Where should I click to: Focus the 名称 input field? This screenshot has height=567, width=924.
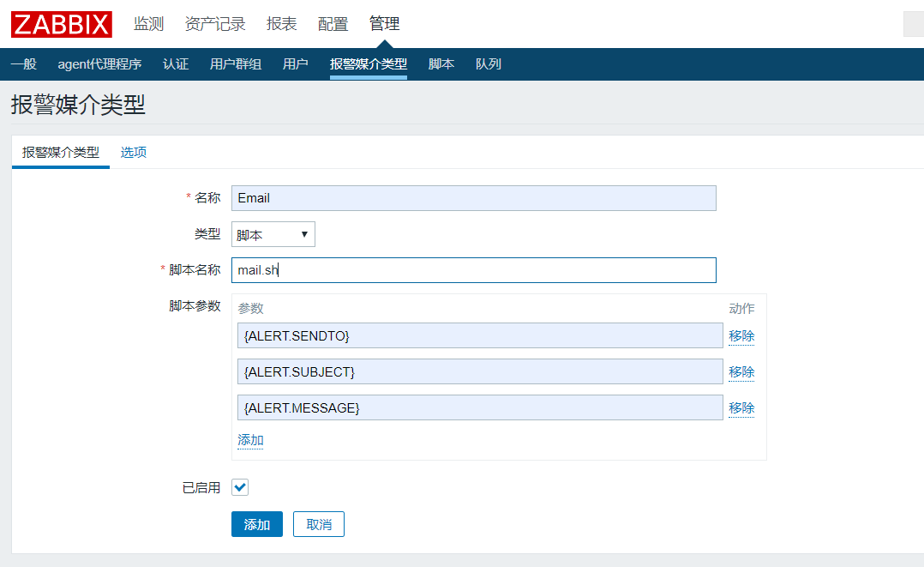(x=473, y=198)
